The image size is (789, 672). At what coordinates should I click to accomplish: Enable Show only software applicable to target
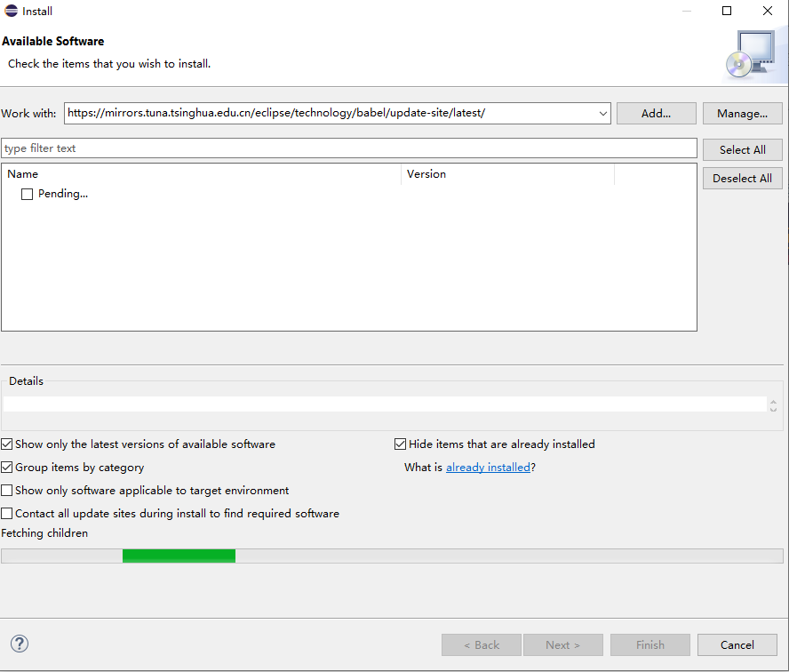(7, 491)
